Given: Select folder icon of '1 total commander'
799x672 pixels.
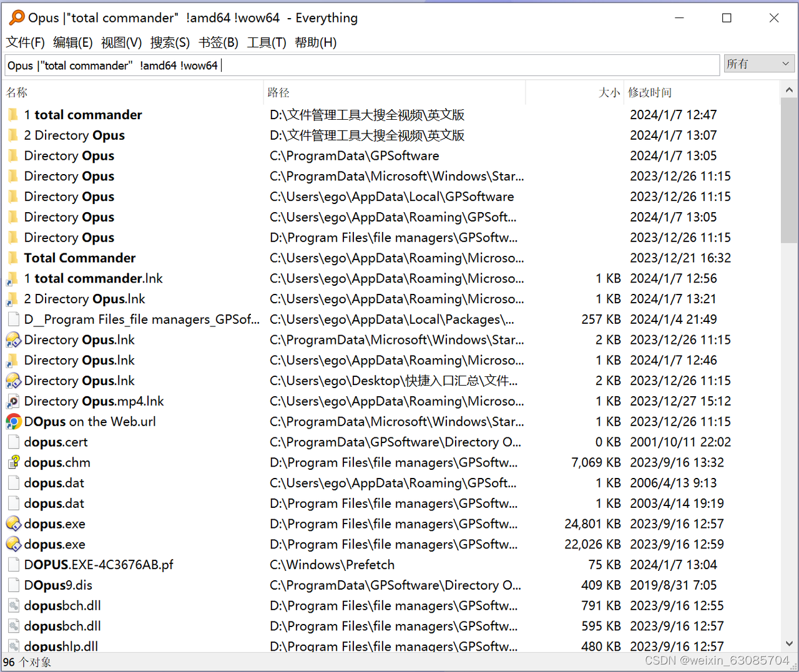Looking at the screenshot, I should [13, 115].
